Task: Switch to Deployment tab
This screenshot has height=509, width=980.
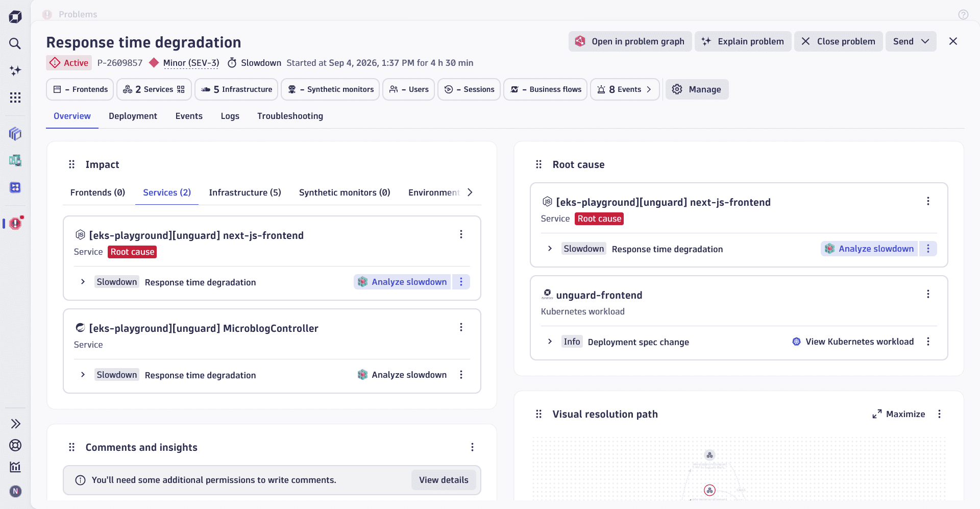Action: (133, 116)
